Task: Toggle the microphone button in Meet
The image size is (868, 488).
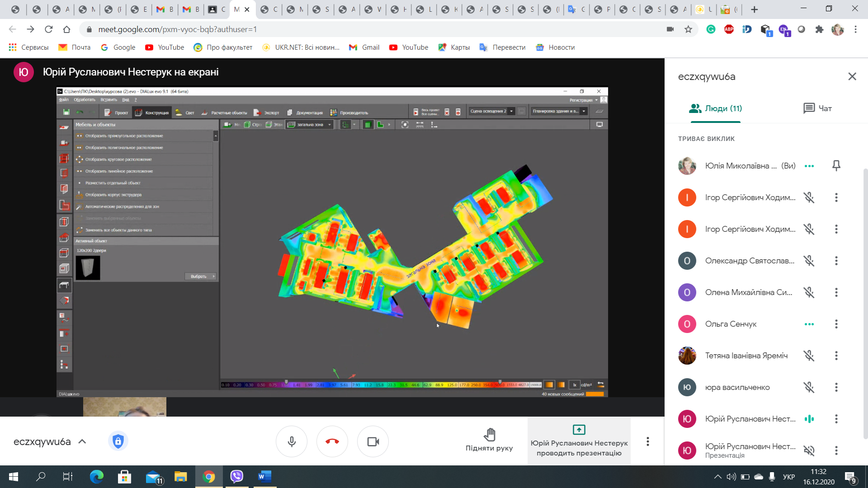Action: point(292,441)
